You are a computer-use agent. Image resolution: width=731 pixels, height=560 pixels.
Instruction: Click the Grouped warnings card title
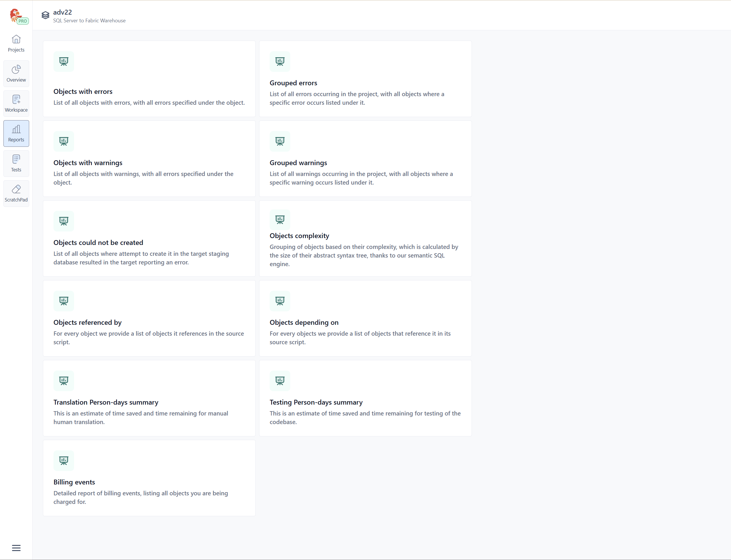pos(298,163)
